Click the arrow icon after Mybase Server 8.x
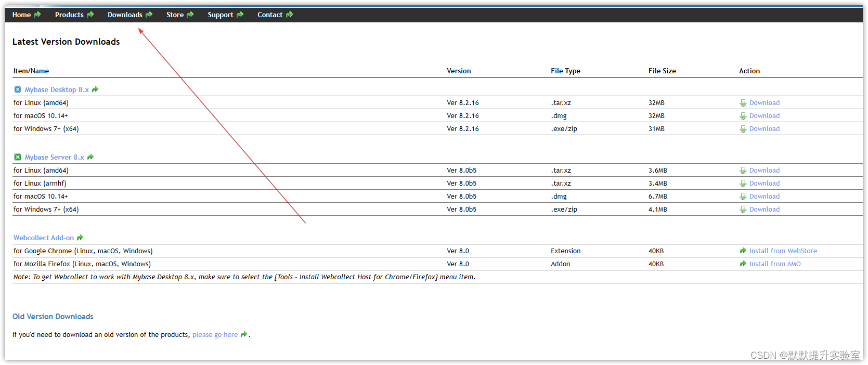The height and width of the screenshot is (365, 868). 90,157
